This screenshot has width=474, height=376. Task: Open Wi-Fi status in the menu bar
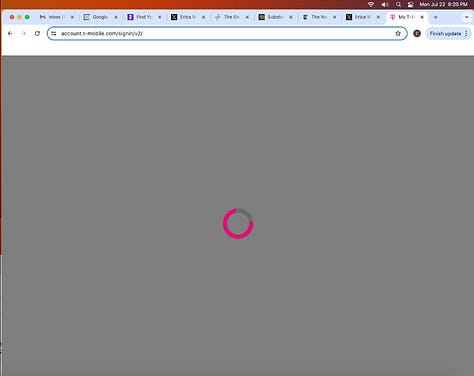[371, 4]
